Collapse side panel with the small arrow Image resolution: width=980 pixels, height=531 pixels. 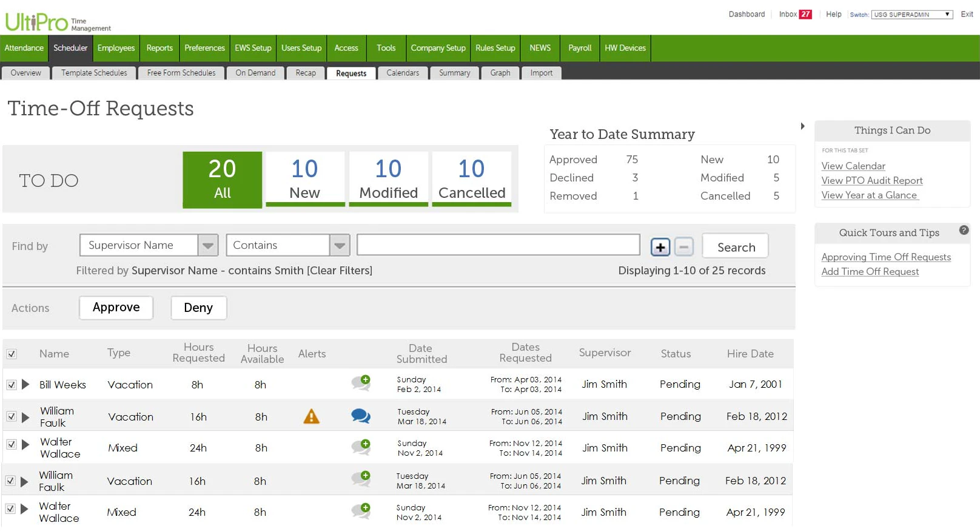802,126
